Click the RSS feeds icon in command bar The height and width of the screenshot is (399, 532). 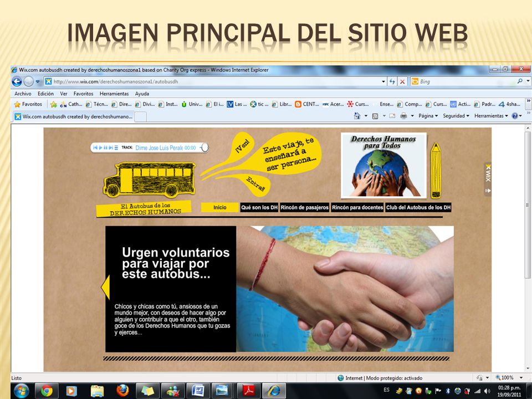[375, 116]
